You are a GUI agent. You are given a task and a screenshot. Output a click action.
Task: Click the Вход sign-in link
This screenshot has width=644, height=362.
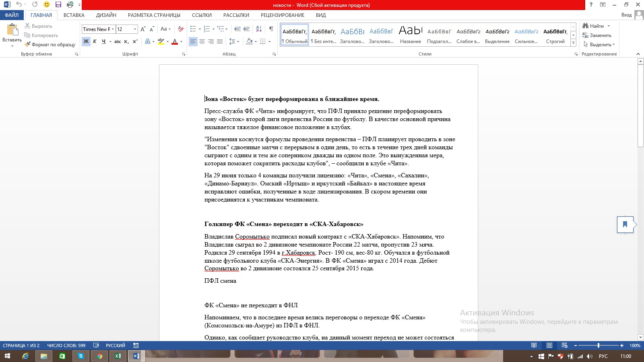626,15
